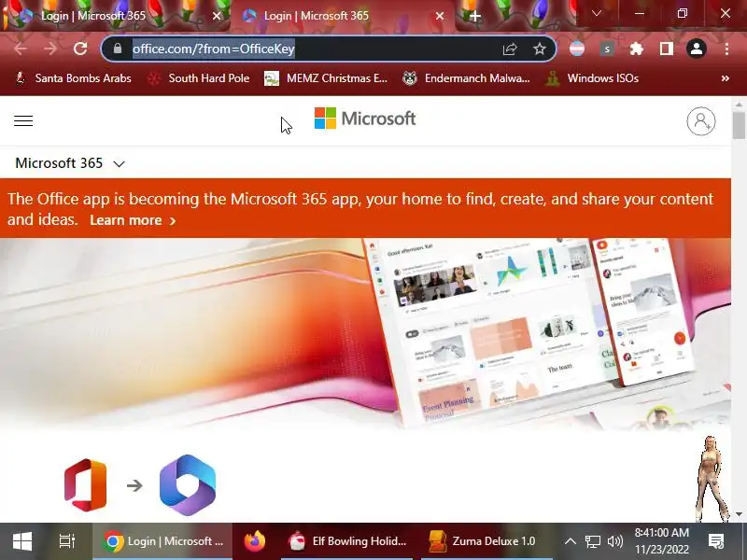
Task: Click the share page icon in address bar
Action: pyautogui.click(x=510, y=49)
